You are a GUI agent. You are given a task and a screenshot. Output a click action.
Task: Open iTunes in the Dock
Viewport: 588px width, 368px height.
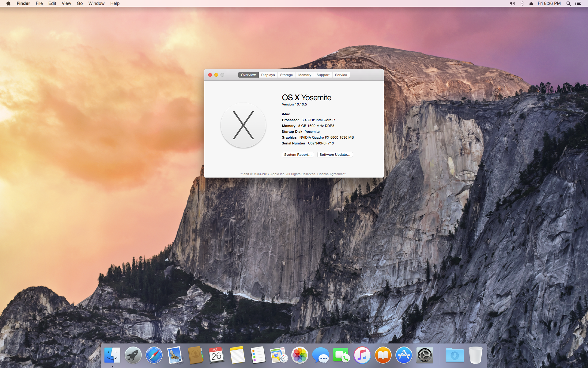(x=362, y=355)
